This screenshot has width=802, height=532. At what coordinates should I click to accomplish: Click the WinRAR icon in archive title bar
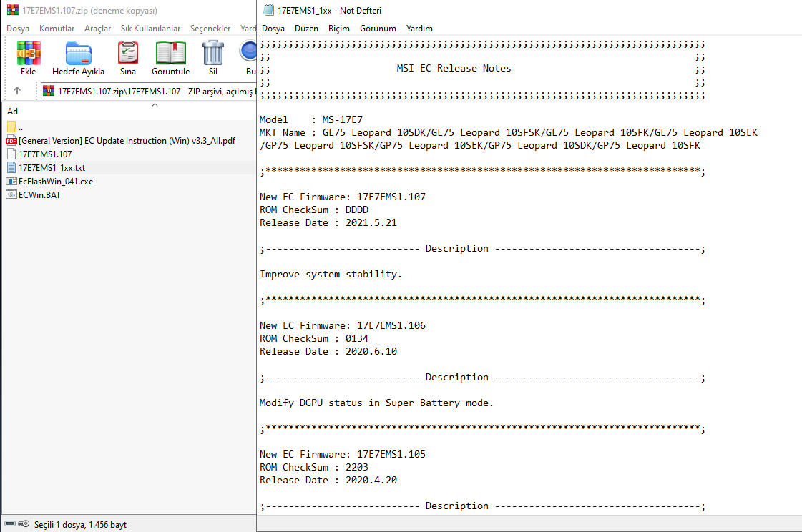(12, 10)
